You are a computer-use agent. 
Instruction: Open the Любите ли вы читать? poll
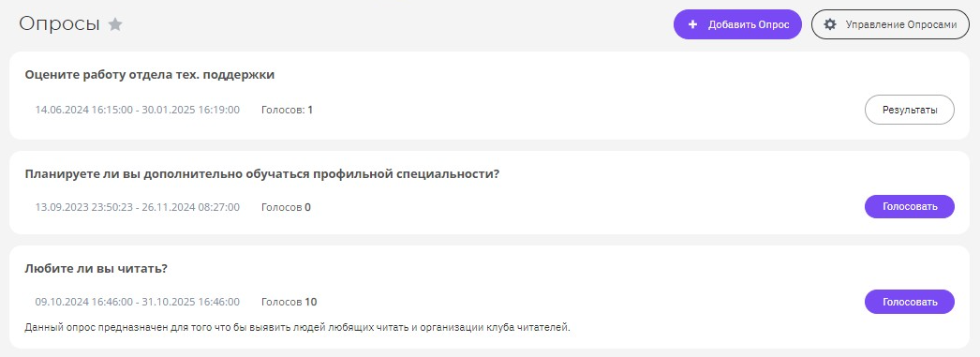[97, 269]
